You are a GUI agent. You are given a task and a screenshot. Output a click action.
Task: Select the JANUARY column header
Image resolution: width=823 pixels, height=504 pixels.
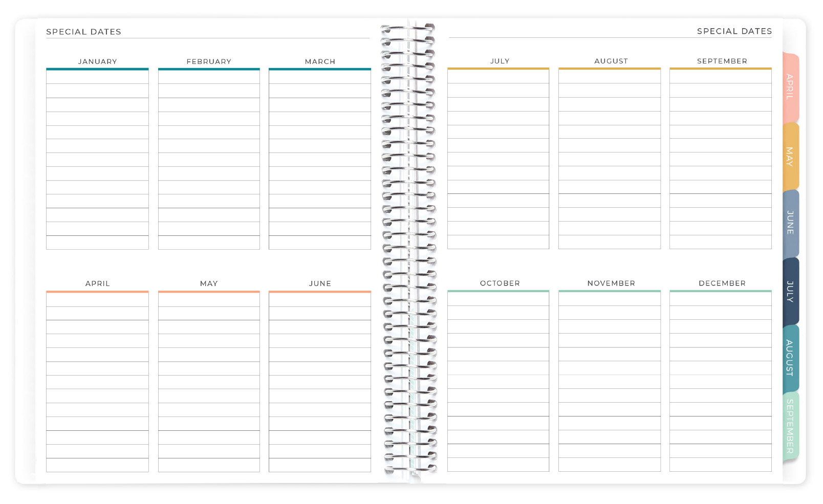(97, 61)
